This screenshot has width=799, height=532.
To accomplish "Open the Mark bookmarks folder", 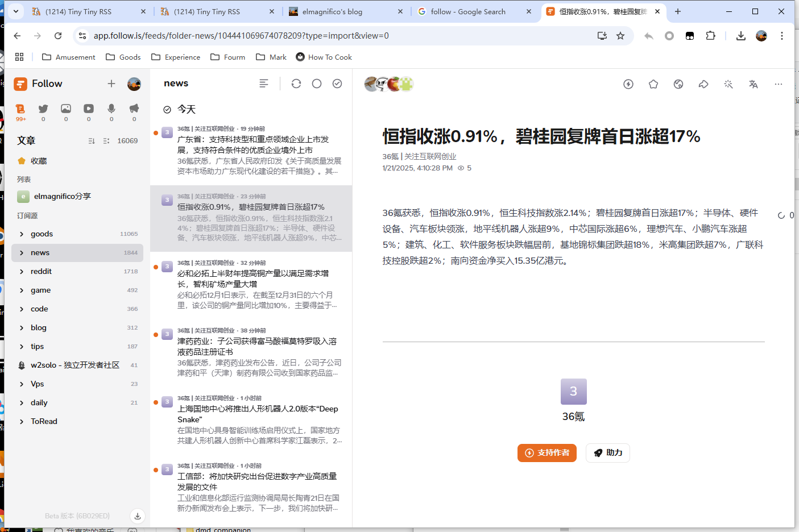I will 271,57.
